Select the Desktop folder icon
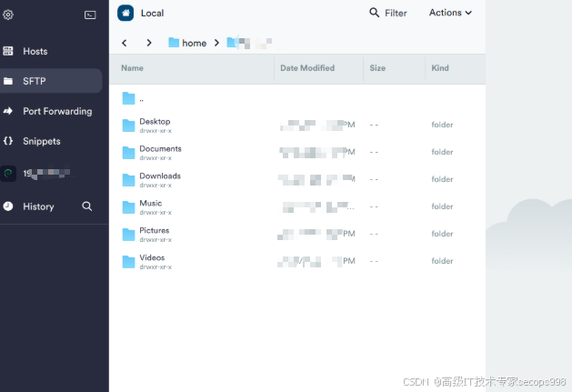Viewport: 572px width, 392px height. pos(128,126)
